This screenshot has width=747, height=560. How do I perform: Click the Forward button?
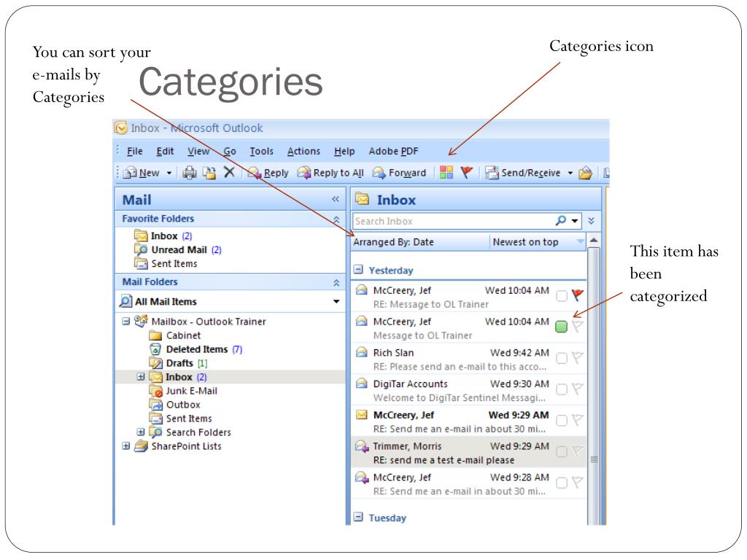[x=399, y=172]
